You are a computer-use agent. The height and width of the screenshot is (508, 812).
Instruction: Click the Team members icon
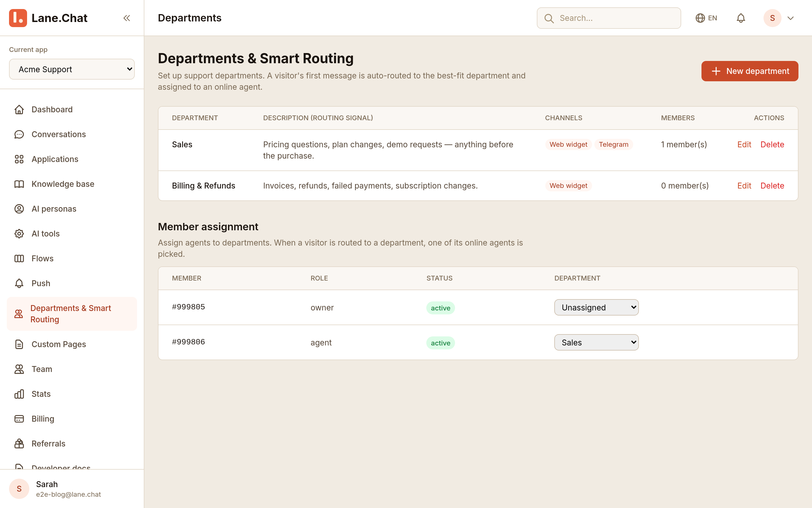pyautogui.click(x=19, y=369)
